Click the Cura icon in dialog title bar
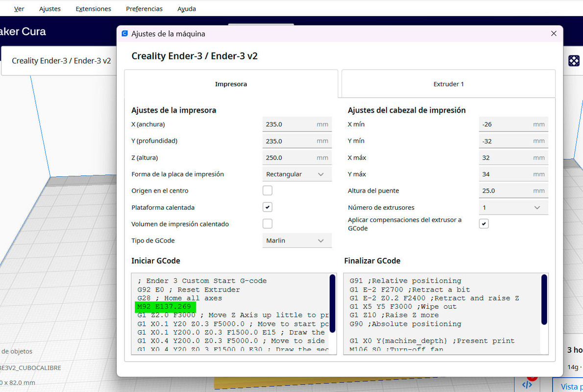583x392 pixels. tap(125, 33)
